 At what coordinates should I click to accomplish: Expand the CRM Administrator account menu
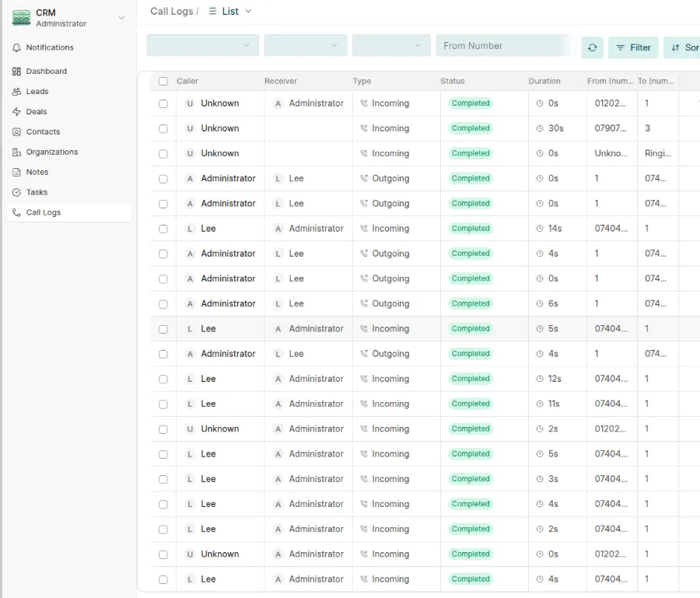pyautogui.click(x=121, y=18)
